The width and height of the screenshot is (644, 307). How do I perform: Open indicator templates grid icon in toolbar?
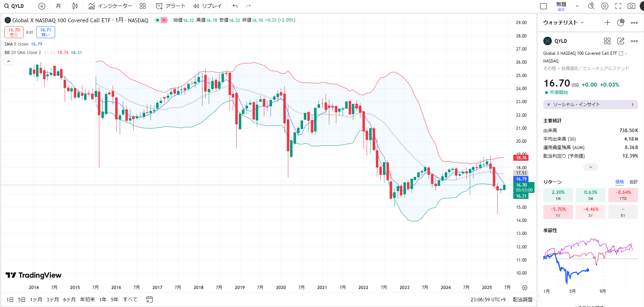pos(143,6)
